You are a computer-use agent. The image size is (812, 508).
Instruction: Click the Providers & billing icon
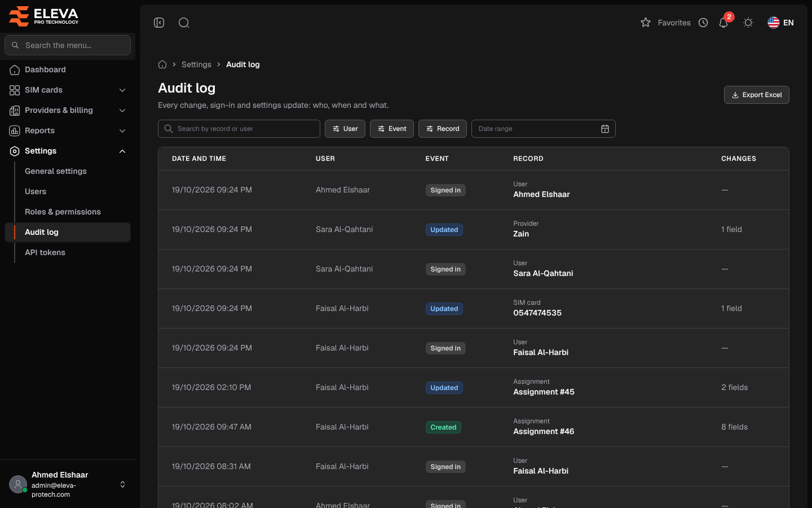[15, 111]
